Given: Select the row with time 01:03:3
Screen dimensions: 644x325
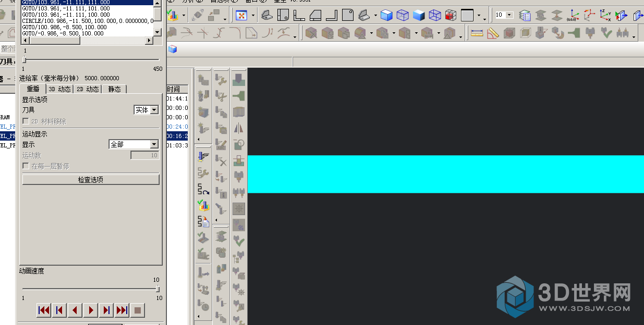Looking at the screenshot, I should click(x=177, y=145).
